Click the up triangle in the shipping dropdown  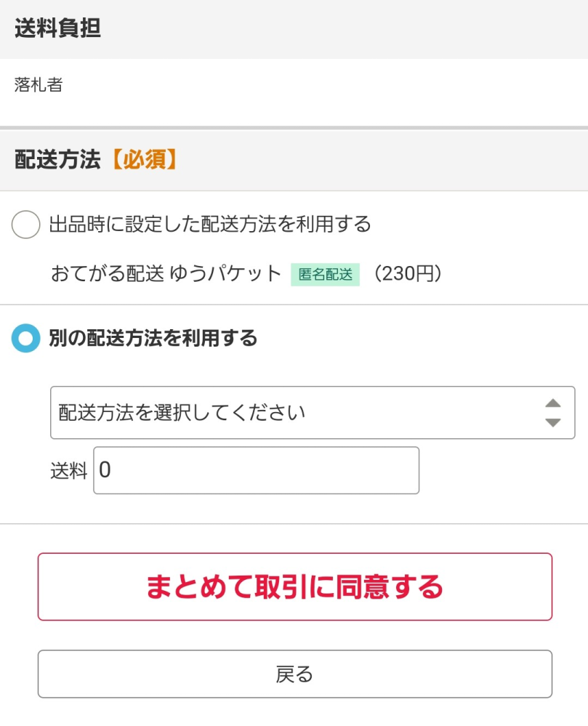tap(553, 403)
